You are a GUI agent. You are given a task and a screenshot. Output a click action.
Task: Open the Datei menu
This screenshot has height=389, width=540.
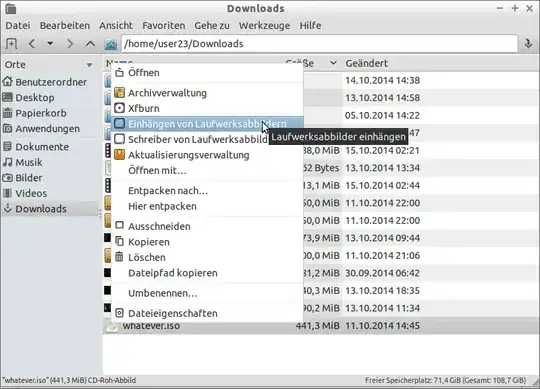(x=18, y=25)
